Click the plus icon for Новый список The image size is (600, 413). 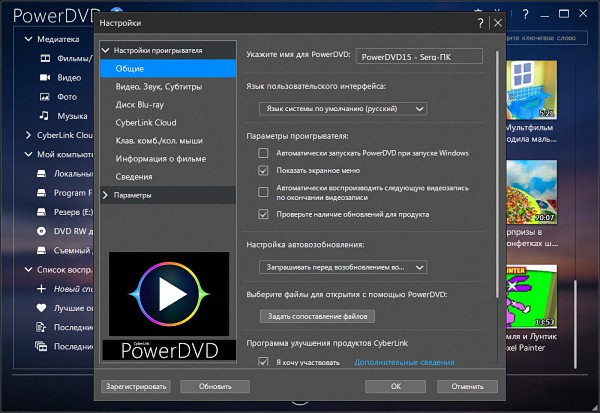pos(41,289)
